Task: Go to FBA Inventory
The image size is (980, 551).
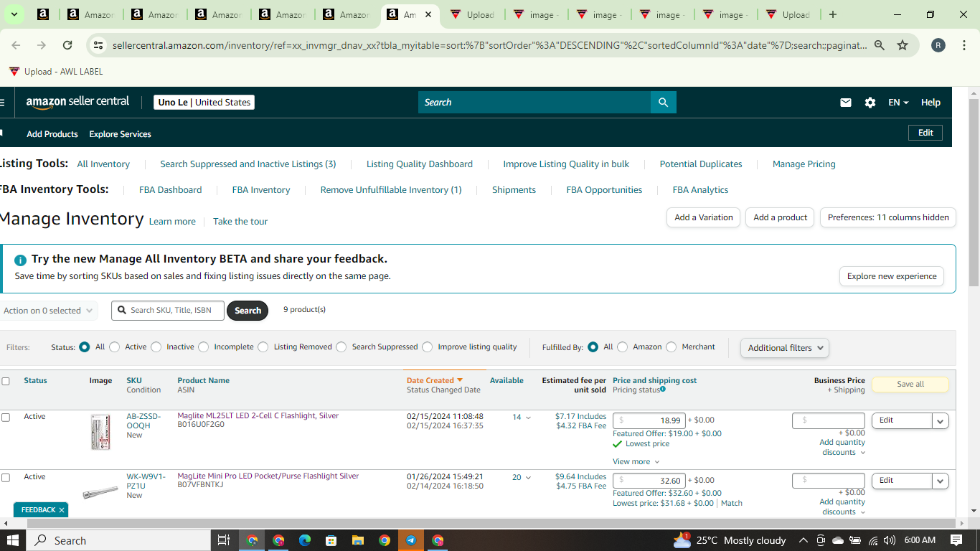Action: point(261,190)
